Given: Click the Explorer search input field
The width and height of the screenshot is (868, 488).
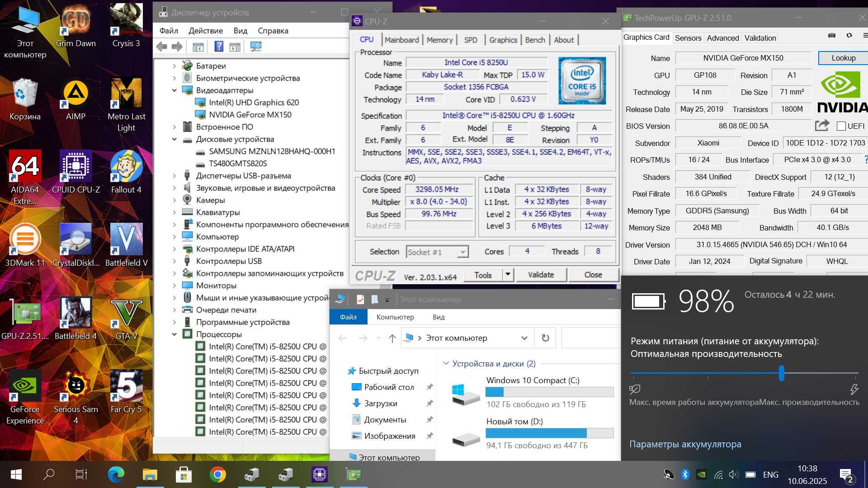Looking at the screenshot, I should [x=590, y=338].
